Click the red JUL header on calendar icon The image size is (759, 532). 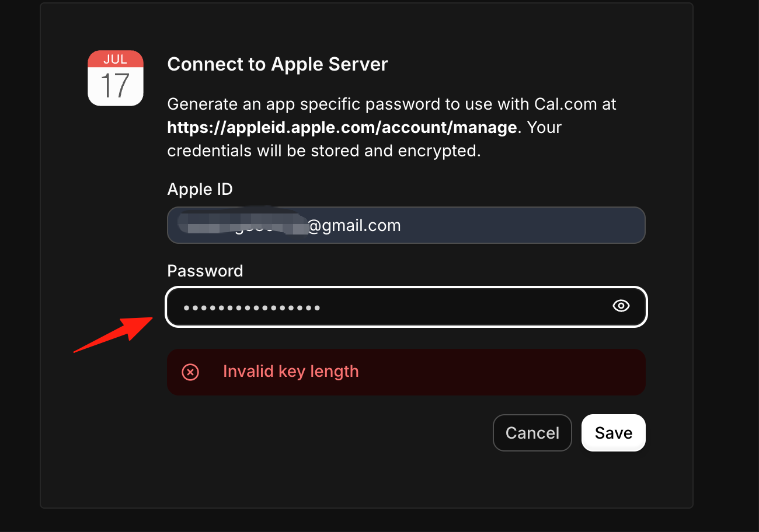click(x=116, y=59)
